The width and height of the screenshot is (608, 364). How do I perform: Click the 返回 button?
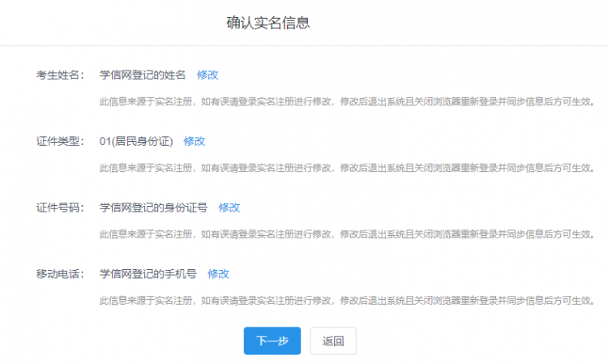(x=333, y=341)
